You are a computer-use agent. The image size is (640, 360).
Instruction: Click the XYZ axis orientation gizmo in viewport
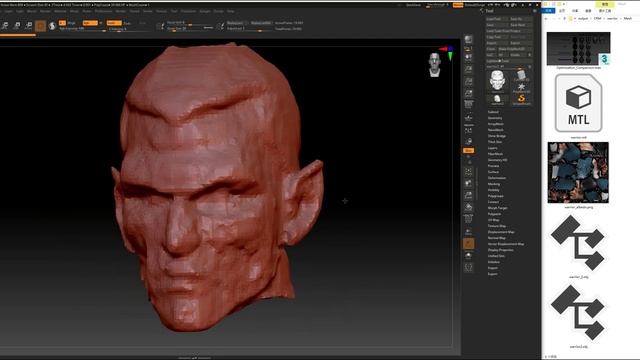tap(448, 52)
